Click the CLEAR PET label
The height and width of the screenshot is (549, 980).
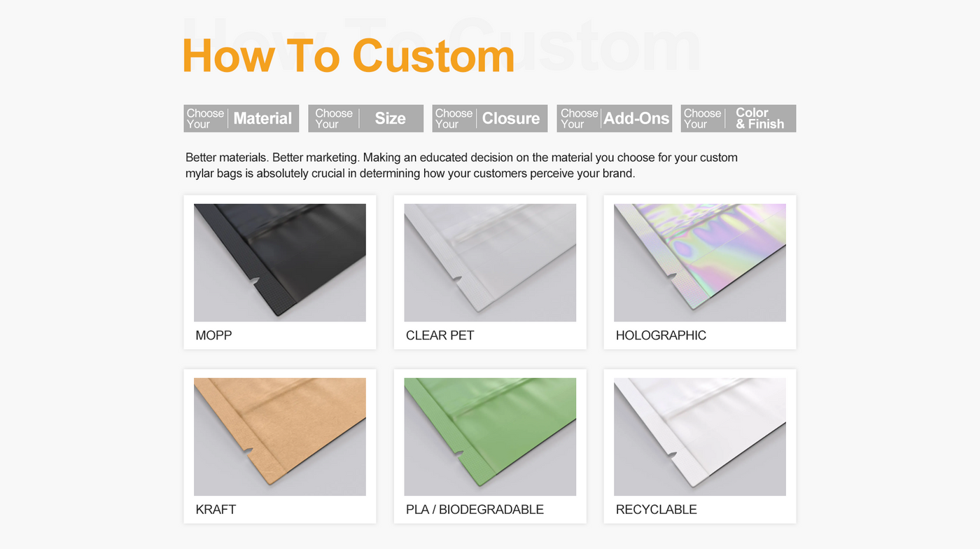tap(440, 335)
